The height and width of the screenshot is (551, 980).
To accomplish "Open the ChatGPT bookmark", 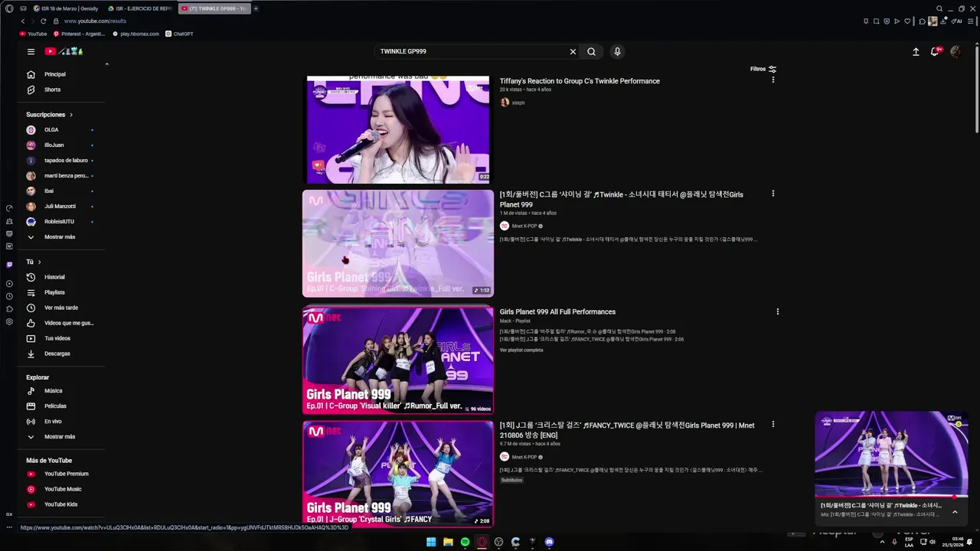I will click(179, 34).
